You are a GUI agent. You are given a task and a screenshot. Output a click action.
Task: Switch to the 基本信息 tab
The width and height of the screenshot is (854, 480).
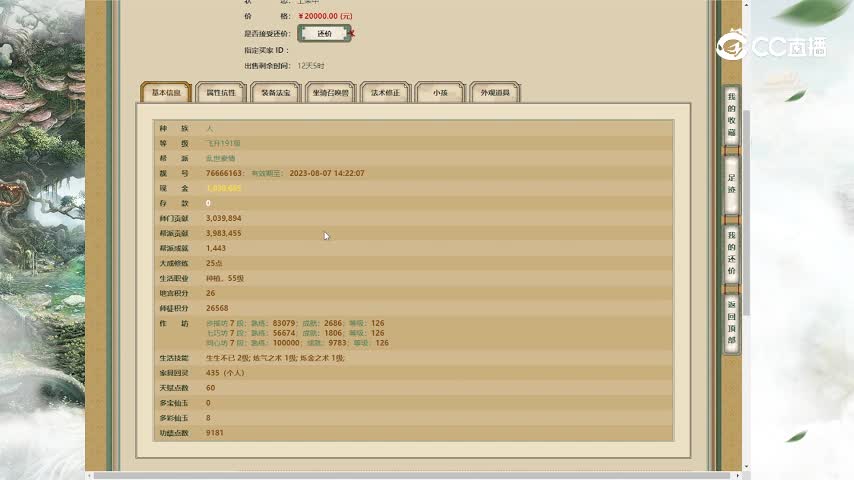pos(166,93)
